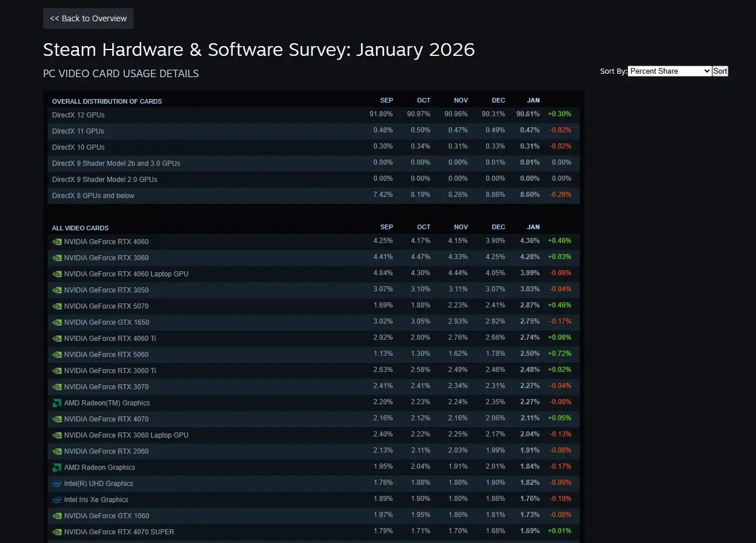Click the +0.30% change for DirectX 12

point(560,114)
